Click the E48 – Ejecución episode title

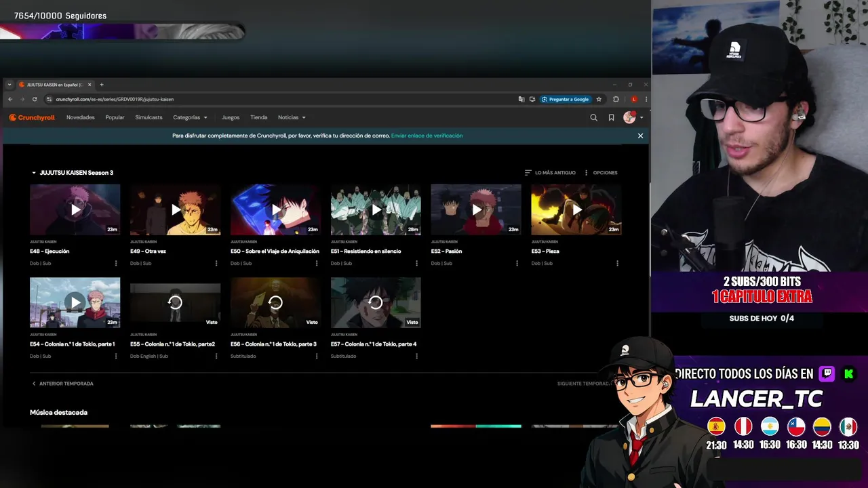click(x=50, y=251)
